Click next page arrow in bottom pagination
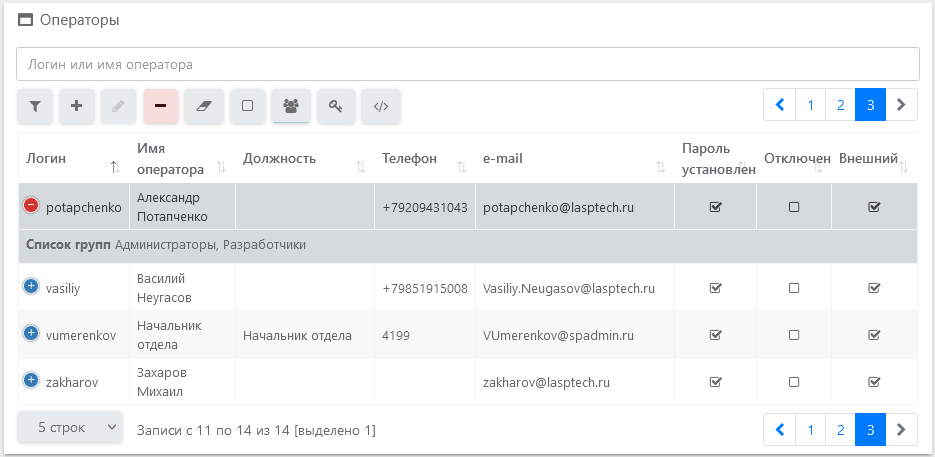The height and width of the screenshot is (457, 935). click(x=901, y=429)
